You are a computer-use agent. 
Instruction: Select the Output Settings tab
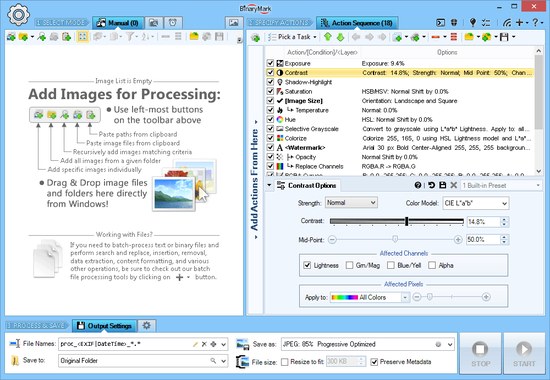click(104, 326)
